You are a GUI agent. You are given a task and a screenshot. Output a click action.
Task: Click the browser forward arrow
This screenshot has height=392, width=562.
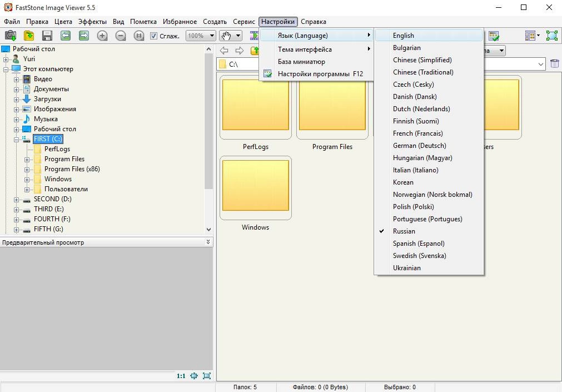[x=239, y=51]
